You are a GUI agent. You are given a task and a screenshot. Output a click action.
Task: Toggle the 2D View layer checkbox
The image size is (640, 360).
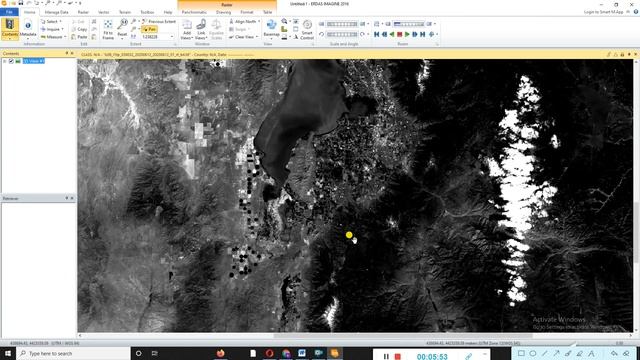[x=11, y=61]
